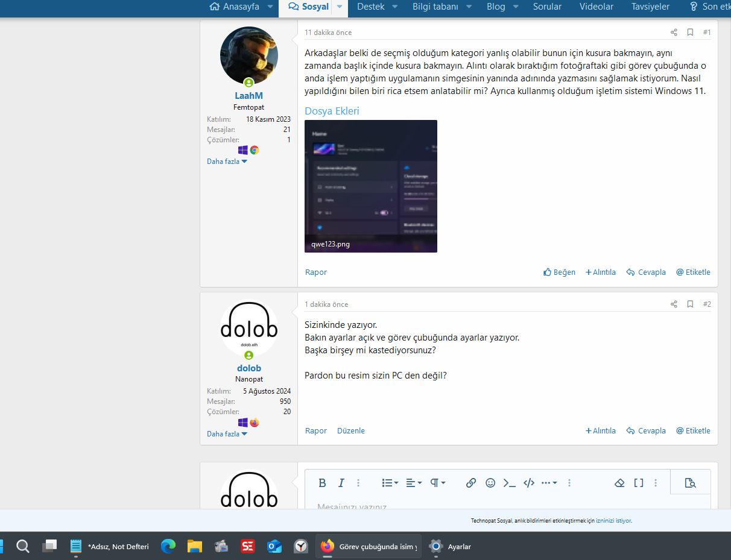
Task: Click the izninizi istiyor notification link
Action: [613, 521]
